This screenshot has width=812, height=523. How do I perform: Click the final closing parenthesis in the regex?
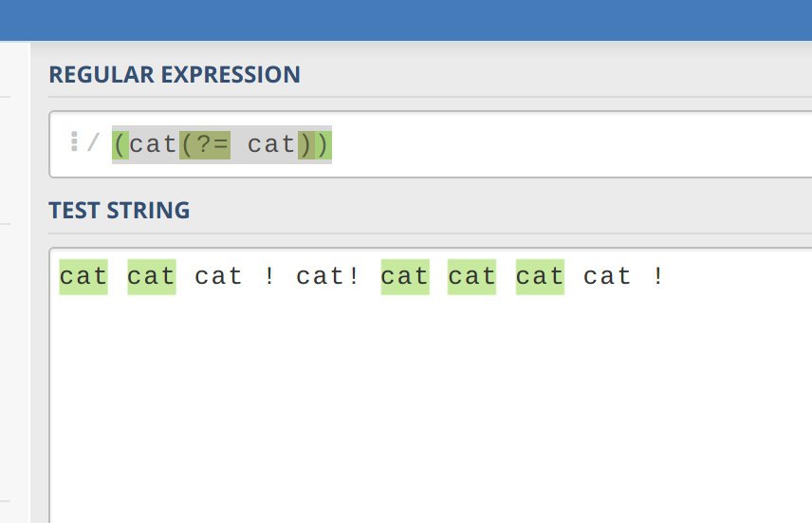323,145
